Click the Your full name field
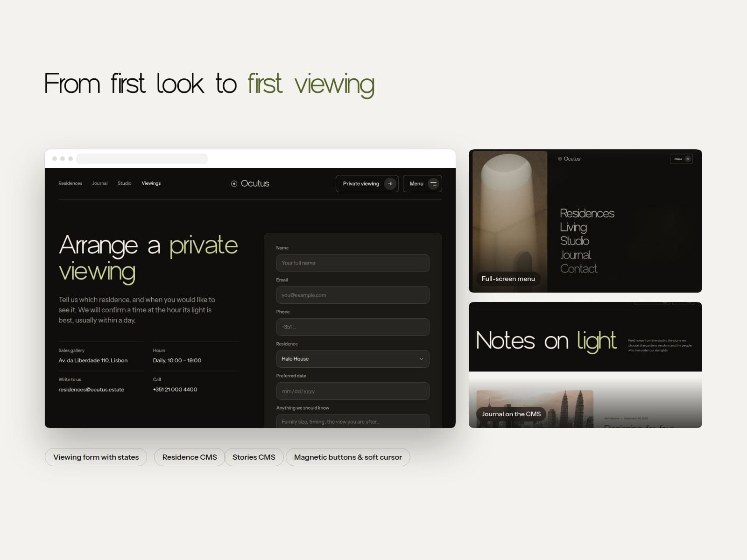747x560 pixels. [x=352, y=263]
